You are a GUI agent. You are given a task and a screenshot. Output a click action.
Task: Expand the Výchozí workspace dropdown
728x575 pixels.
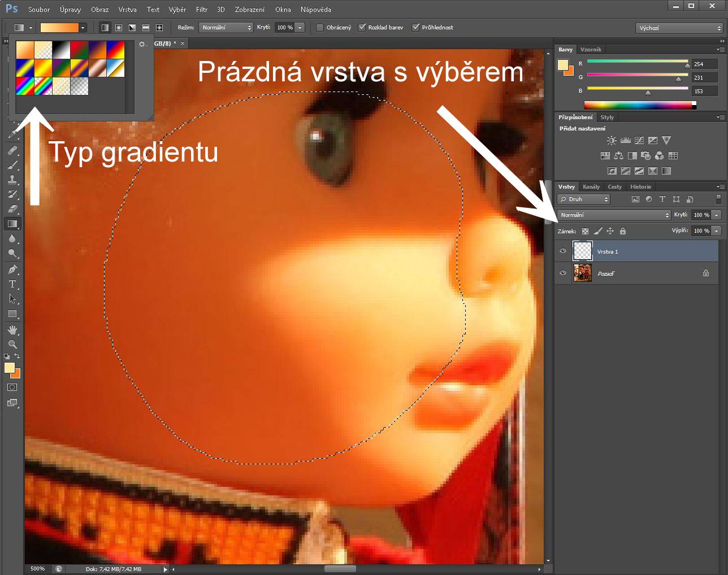[x=679, y=28]
